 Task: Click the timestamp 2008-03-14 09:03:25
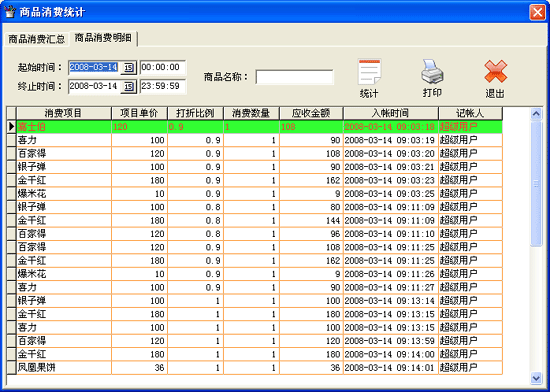click(x=390, y=194)
